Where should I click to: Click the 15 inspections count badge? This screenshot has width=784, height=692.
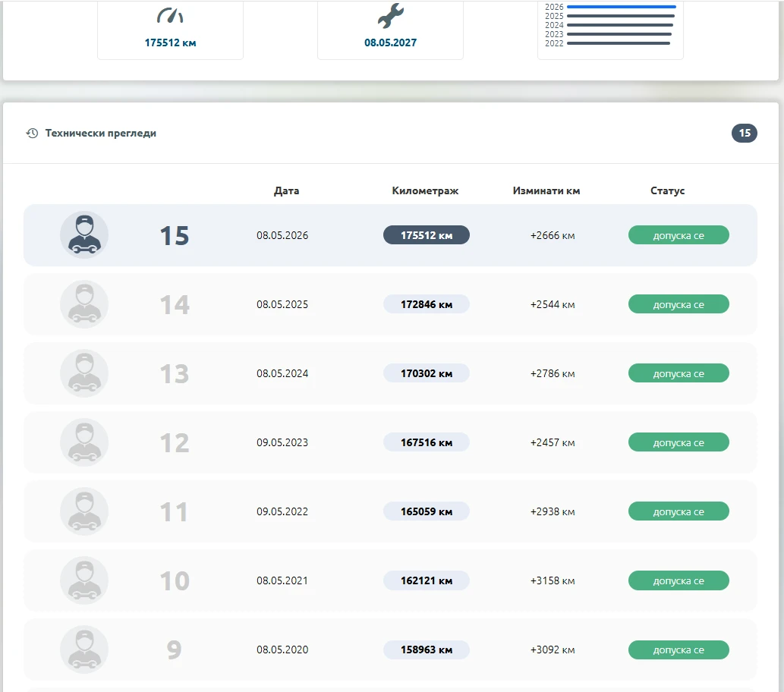[x=745, y=133]
